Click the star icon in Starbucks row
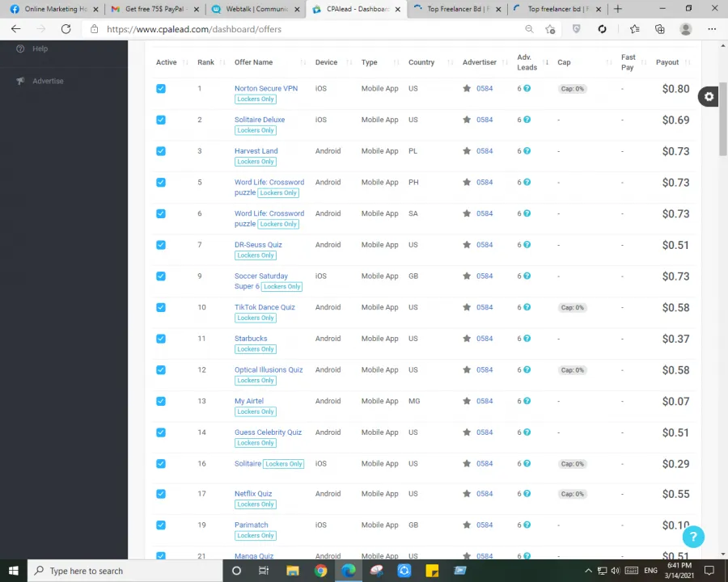728x582 pixels. [x=467, y=339]
